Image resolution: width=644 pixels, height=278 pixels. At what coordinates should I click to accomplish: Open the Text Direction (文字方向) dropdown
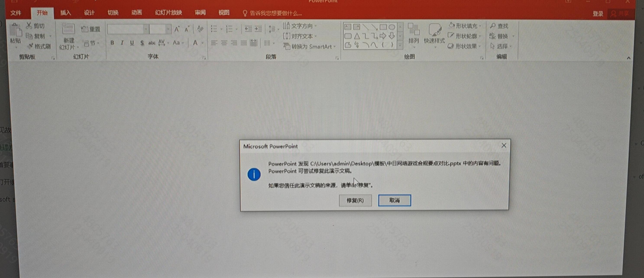(299, 26)
